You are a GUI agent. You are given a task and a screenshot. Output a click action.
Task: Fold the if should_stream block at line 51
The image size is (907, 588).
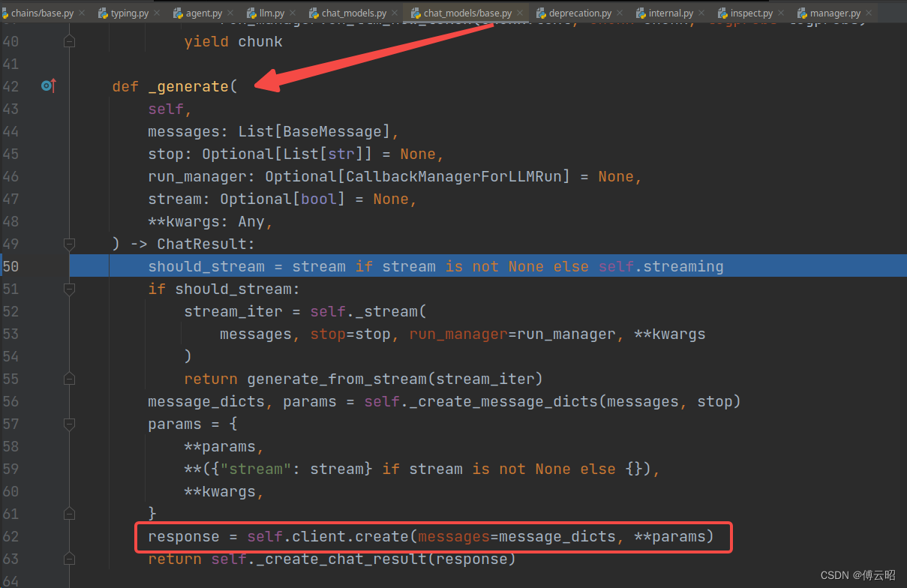pos(69,289)
